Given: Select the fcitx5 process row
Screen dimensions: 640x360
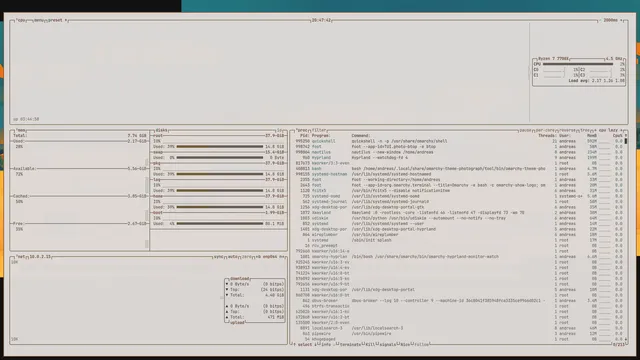Looking at the screenshot, I should pos(459,191).
